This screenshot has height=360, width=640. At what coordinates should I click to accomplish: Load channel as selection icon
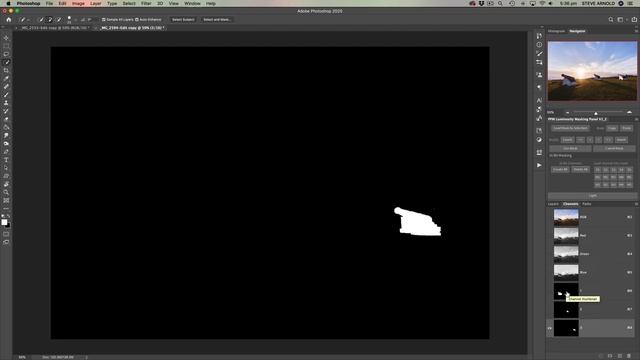601,356
